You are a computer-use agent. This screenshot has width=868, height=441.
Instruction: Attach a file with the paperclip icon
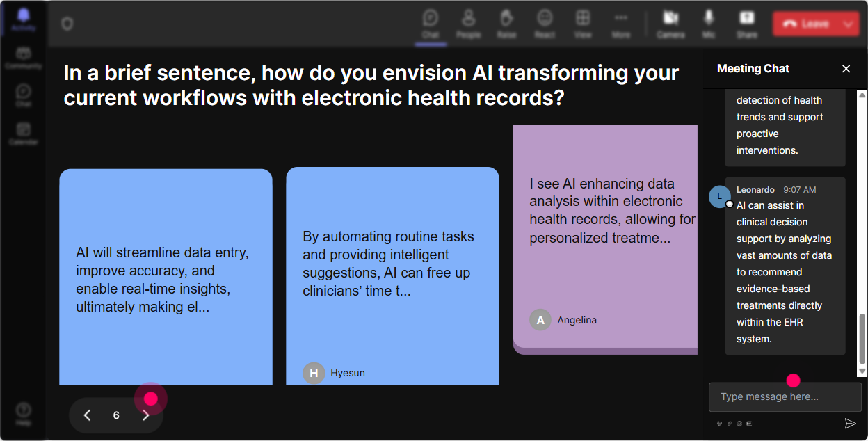tap(730, 424)
